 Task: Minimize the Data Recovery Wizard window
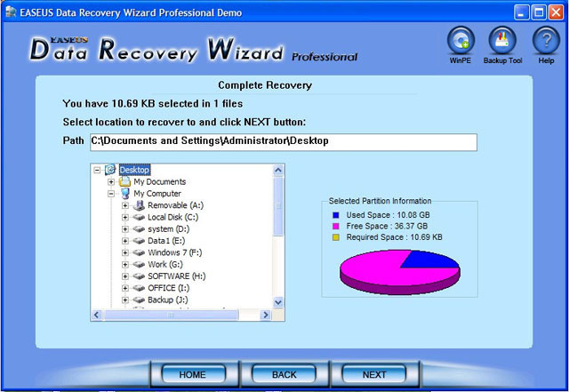coord(522,12)
